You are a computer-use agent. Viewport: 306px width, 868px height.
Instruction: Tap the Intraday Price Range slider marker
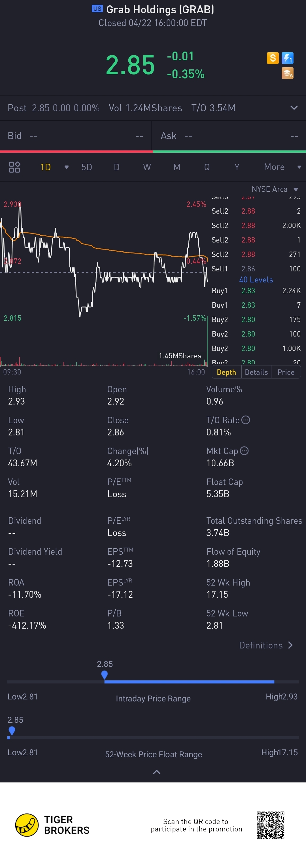pos(105,675)
